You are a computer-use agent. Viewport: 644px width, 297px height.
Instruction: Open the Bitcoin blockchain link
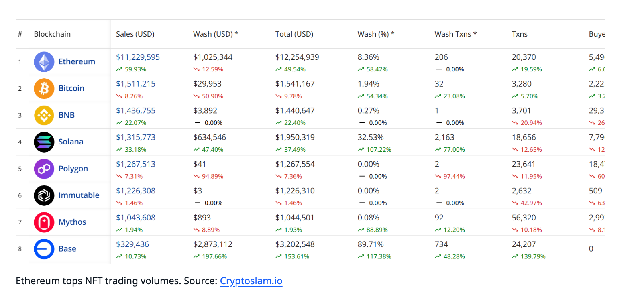[x=71, y=88]
